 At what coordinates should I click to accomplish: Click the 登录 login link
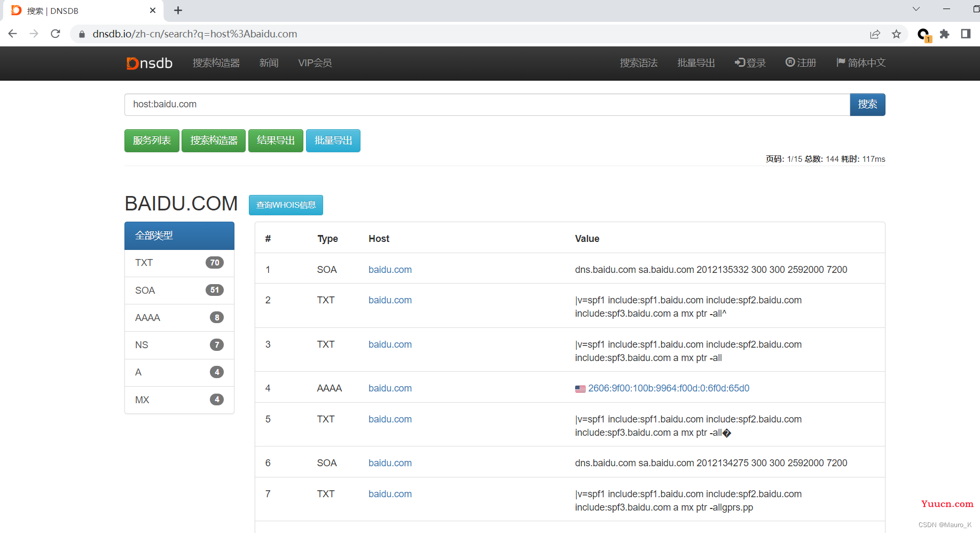750,63
